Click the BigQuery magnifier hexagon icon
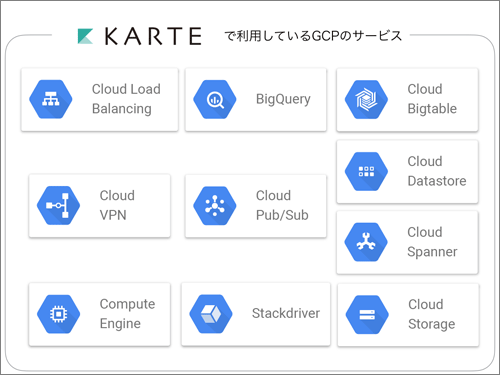This screenshot has height=375, width=500. (215, 99)
